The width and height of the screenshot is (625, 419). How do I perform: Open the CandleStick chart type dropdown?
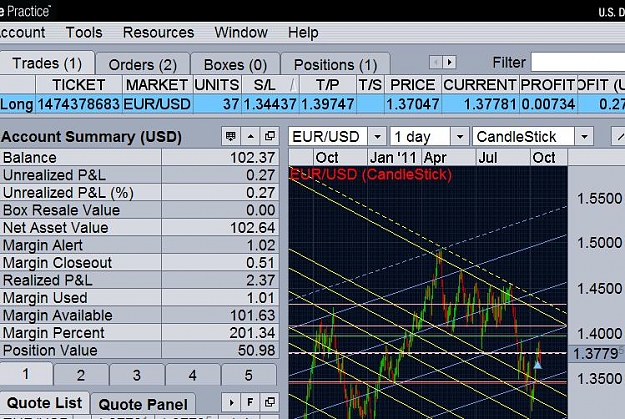pyautogui.click(x=584, y=137)
